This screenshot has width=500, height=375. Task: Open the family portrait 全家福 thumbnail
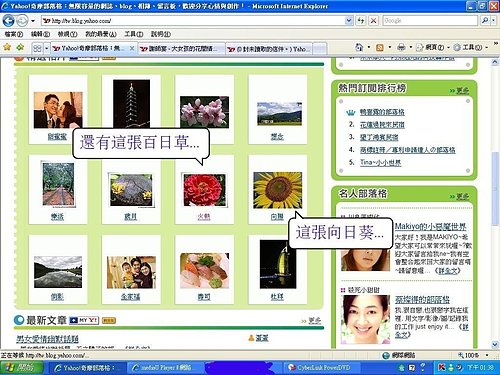tap(131, 272)
